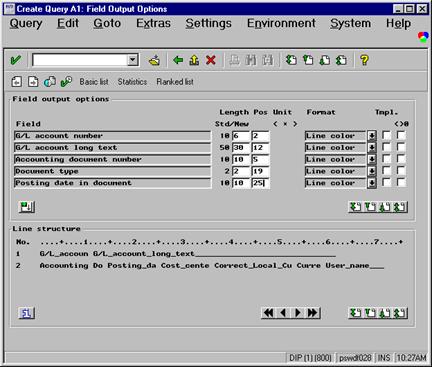Shift line structure to far left
The height and width of the screenshot is (367, 432).
point(268,313)
